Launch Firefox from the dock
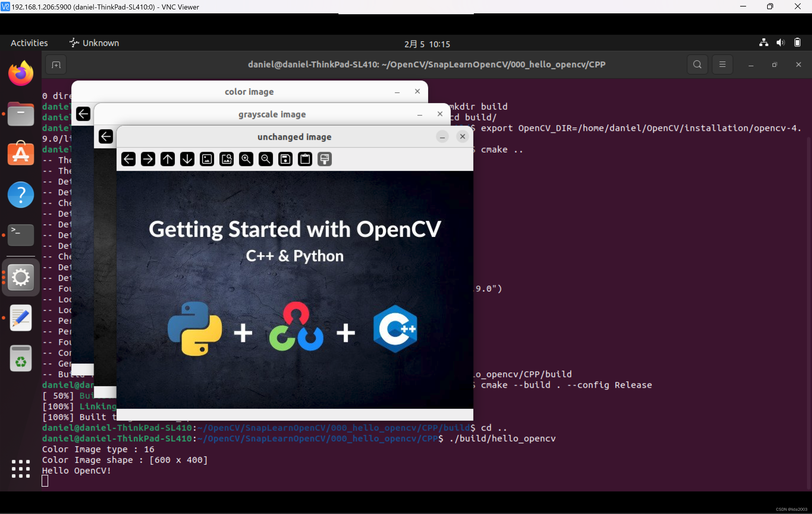 tap(21, 73)
